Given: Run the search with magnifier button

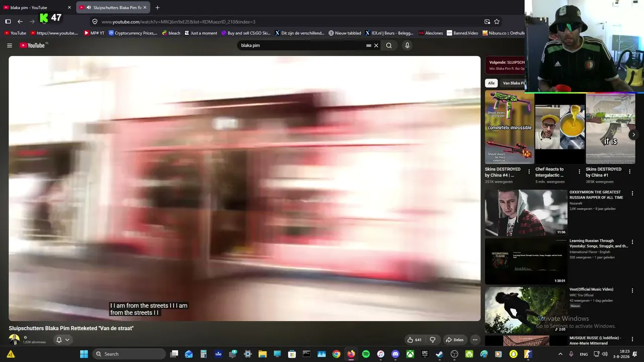Looking at the screenshot, I should point(389,45).
